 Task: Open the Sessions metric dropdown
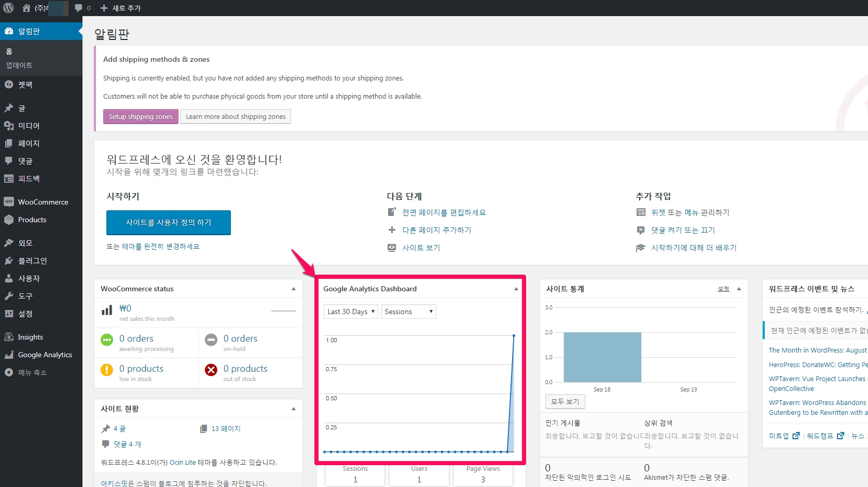click(x=409, y=312)
